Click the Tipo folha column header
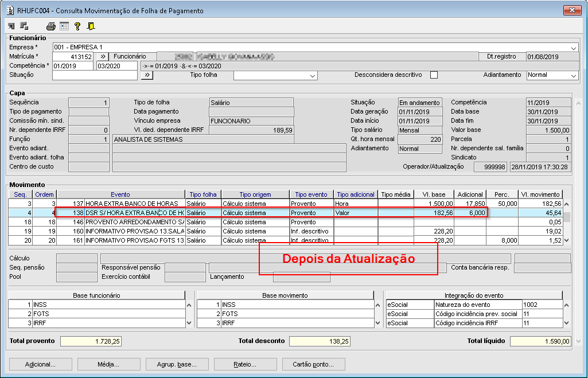 coord(203,194)
